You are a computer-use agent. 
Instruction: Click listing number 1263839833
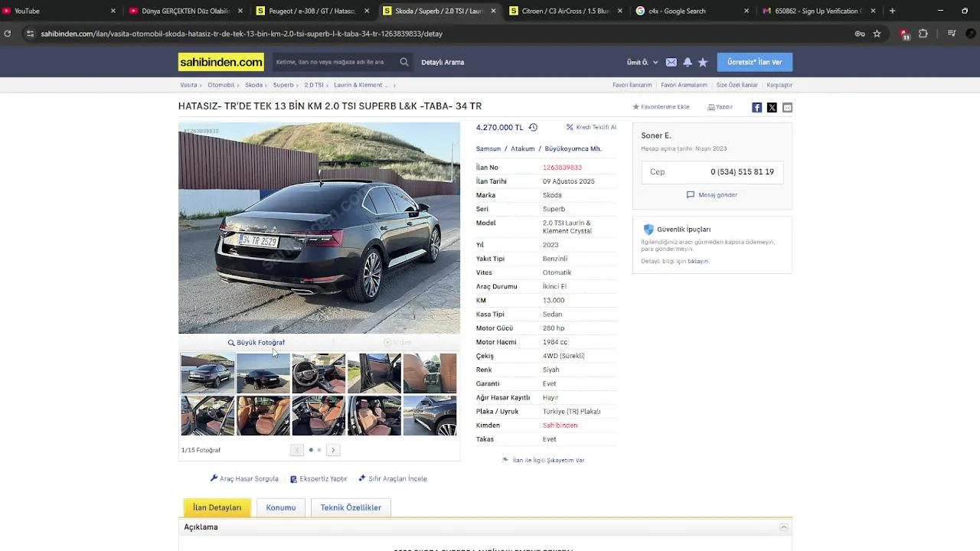(x=562, y=168)
